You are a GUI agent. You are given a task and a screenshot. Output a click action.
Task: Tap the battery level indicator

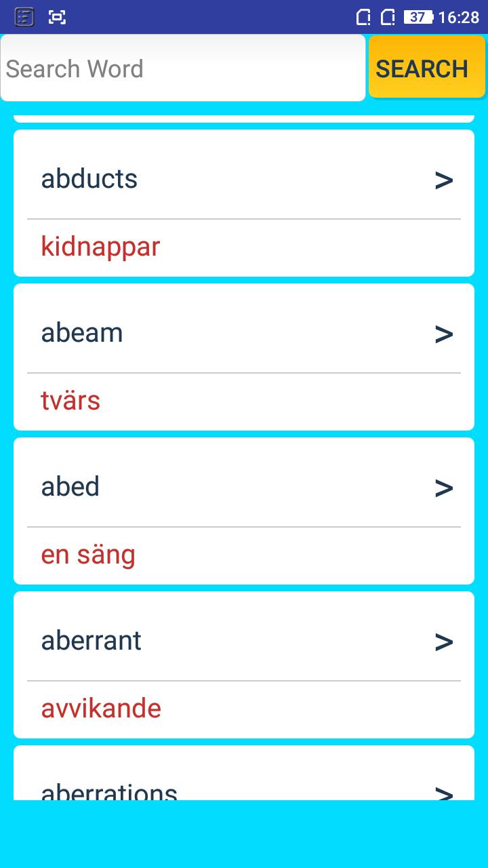(418, 17)
